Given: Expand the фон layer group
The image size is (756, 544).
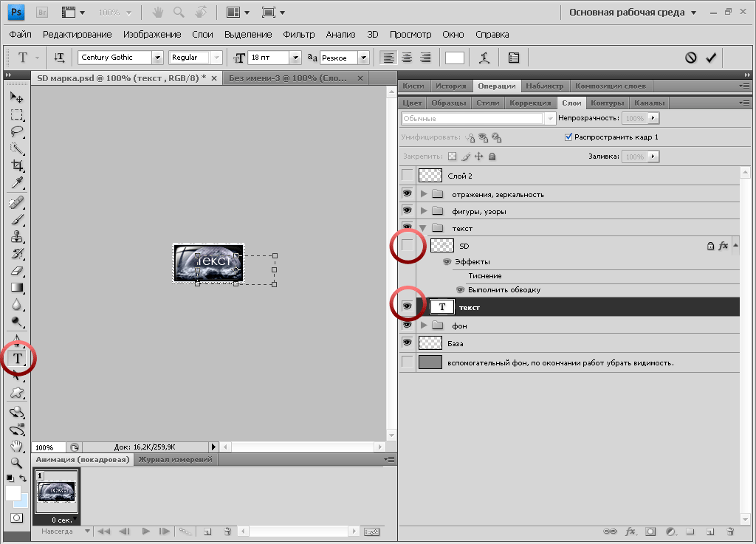Looking at the screenshot, I should tap(424, 326).
